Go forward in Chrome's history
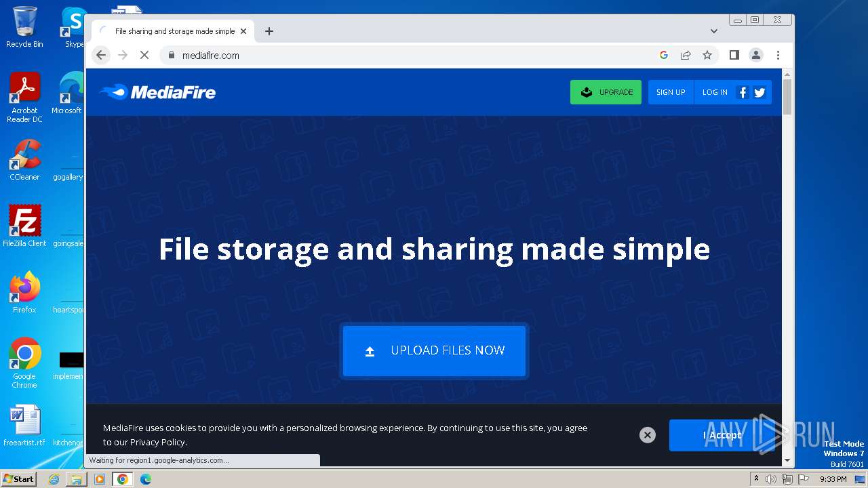The image size is (868, 488). pos(123,56)
